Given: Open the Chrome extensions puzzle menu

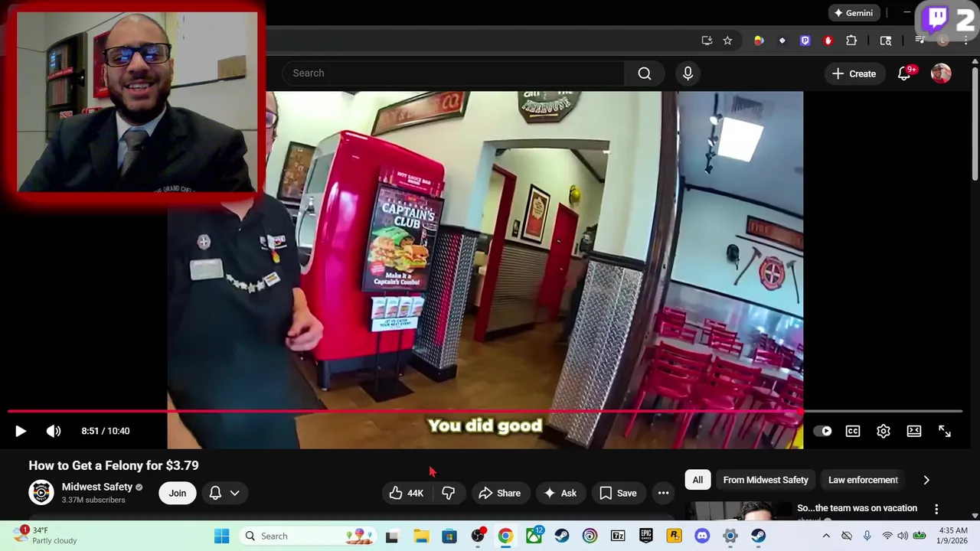Looking at the screenshot, I should coord(851,41).
